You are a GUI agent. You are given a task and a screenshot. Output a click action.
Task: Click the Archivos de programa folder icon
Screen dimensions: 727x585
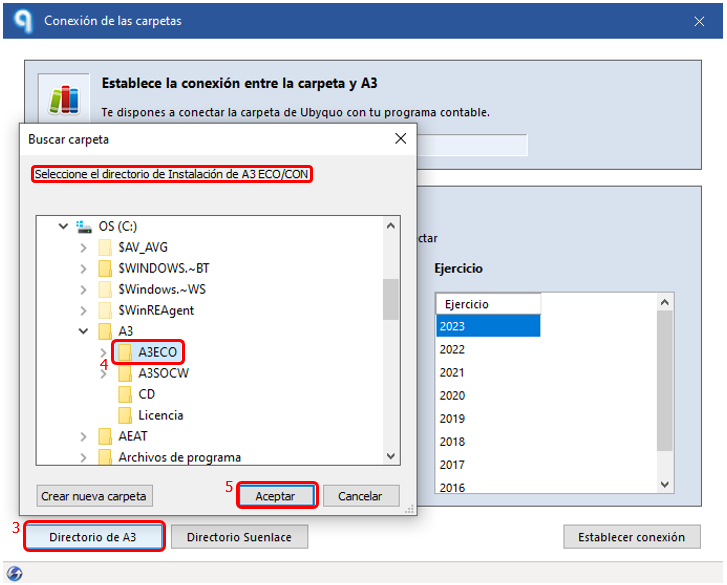point(105,457)
